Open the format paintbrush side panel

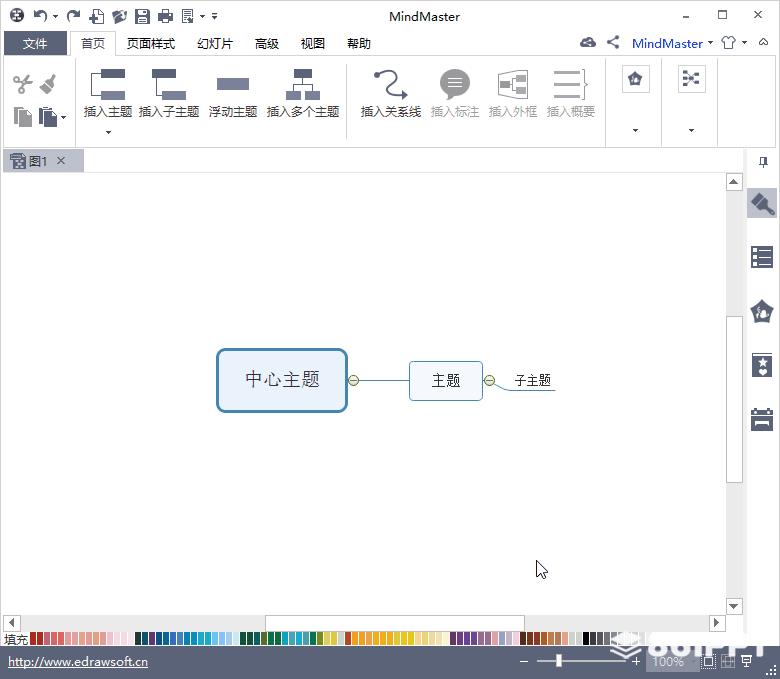point(762,203)
